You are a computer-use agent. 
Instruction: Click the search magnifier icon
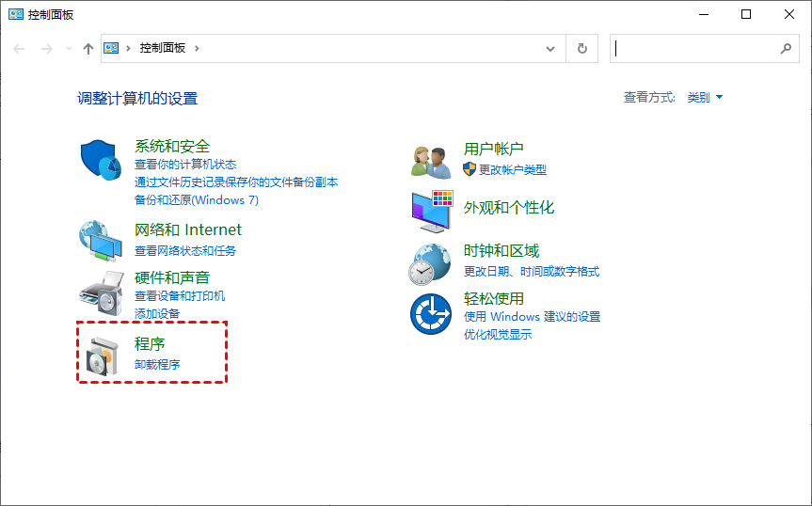[x=786, y=49]
